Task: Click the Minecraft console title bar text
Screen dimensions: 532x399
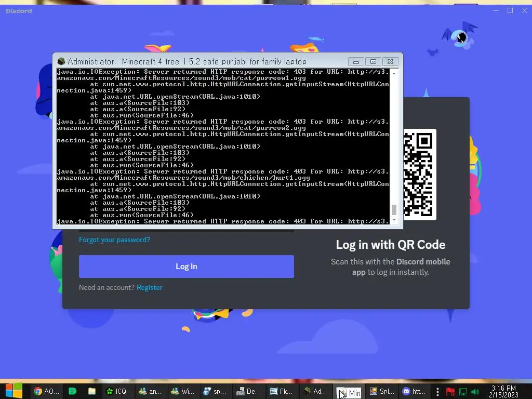Action: click(x=187, y=61)
